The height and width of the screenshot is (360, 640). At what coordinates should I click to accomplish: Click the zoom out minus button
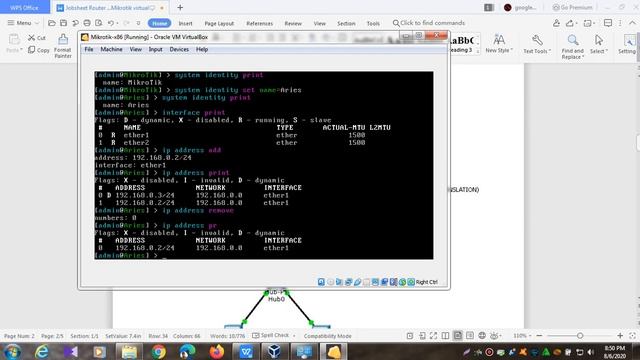pyautogui.click(x=539, y=336)
